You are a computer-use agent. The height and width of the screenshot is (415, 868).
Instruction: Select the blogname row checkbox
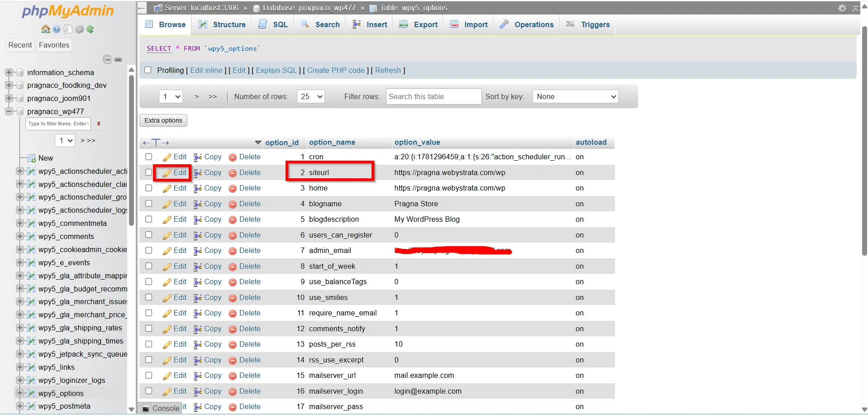click(148, 203)
